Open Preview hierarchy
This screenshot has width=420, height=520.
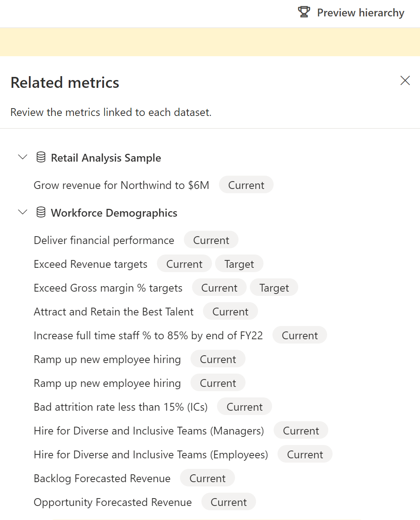pos(360,13)
